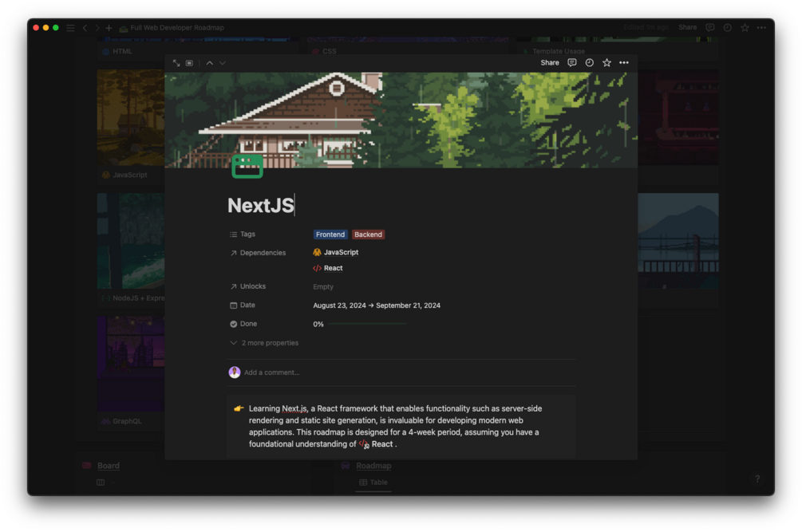Click Add a comment field
The width and height of the screenshot is (802, 532).
pyautogui.click(x=271, y=372)
